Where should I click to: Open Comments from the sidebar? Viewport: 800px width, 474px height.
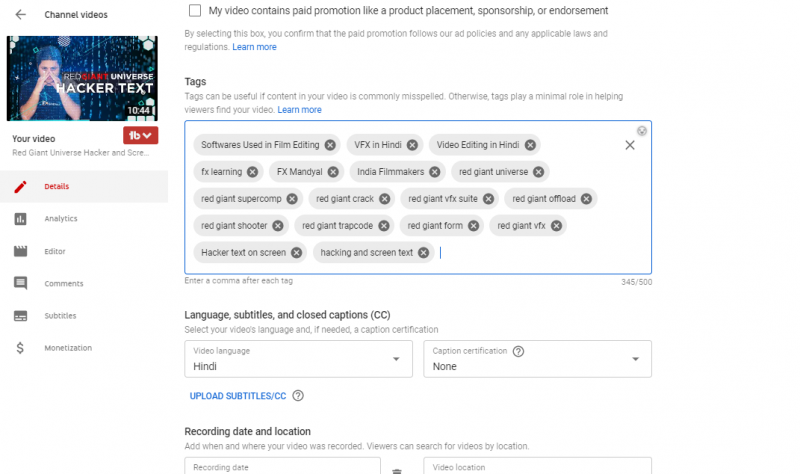(63, 284)
